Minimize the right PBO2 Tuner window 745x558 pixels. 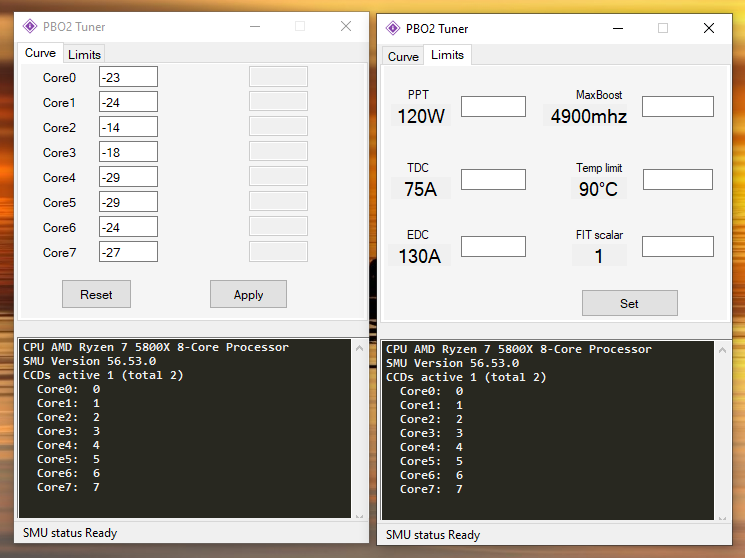point(618,28)
